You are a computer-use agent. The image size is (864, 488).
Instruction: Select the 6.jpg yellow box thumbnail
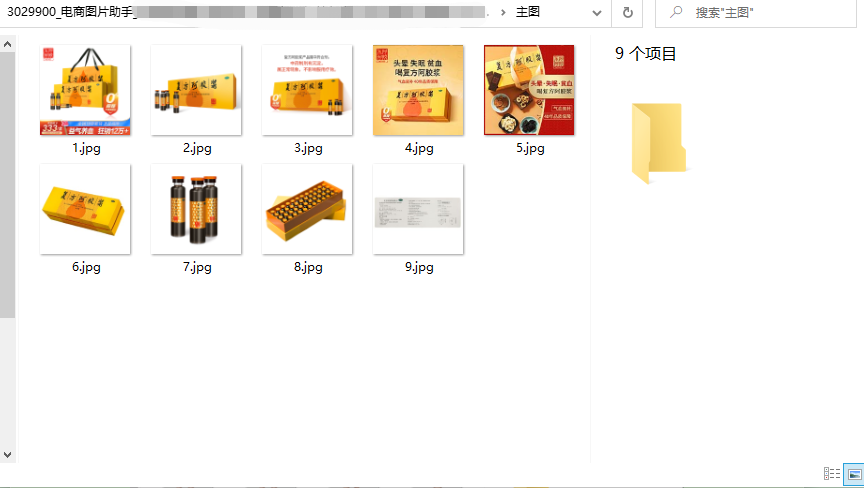click(x=85, y=209)
